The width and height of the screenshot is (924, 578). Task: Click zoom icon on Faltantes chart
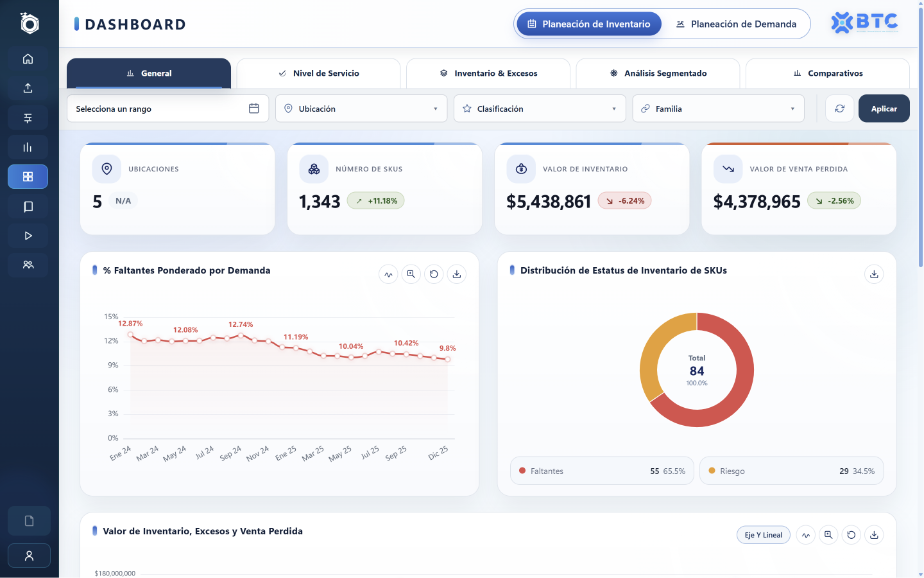point(411,274)
